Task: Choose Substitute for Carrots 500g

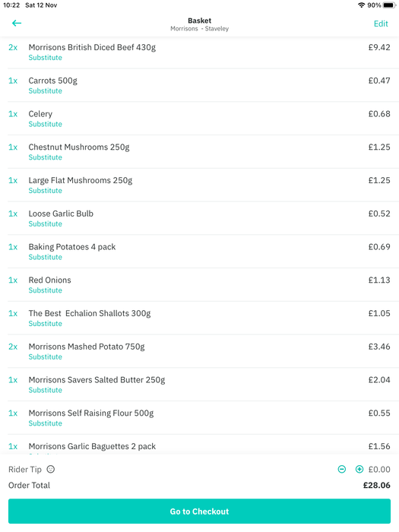Action: click(x=45, y=91)
